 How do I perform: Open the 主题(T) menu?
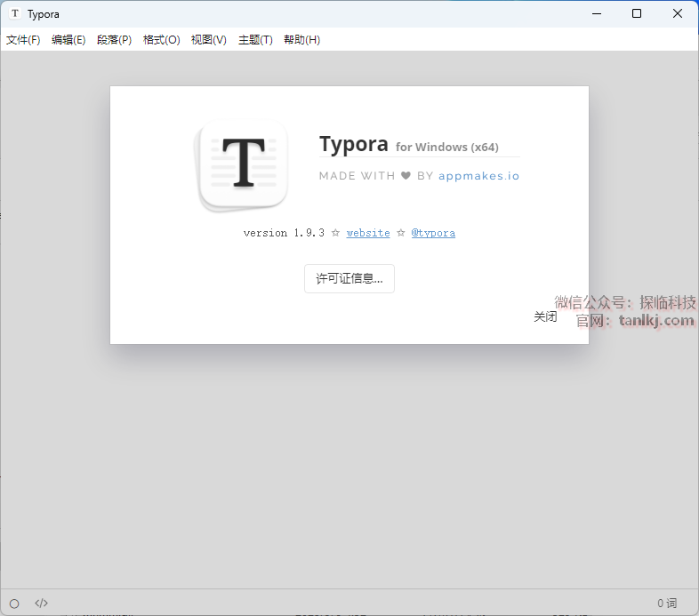click(x=255, y=40)
